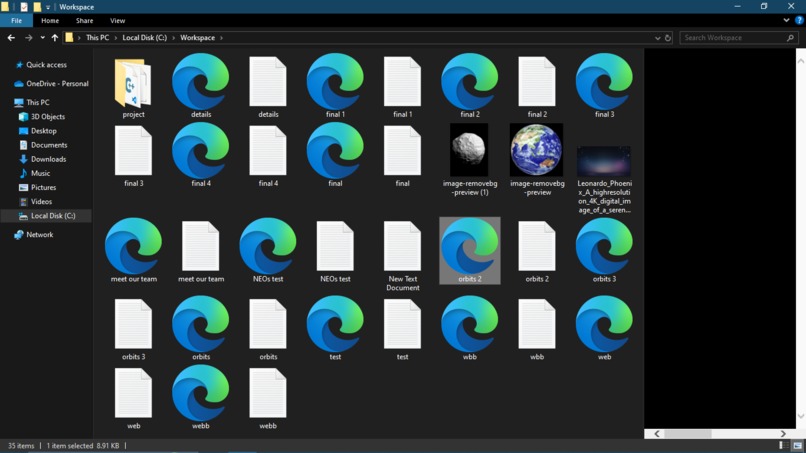
Task: Expand the chevron after Workspace breadcrumb
Action: tap(222, 38)
